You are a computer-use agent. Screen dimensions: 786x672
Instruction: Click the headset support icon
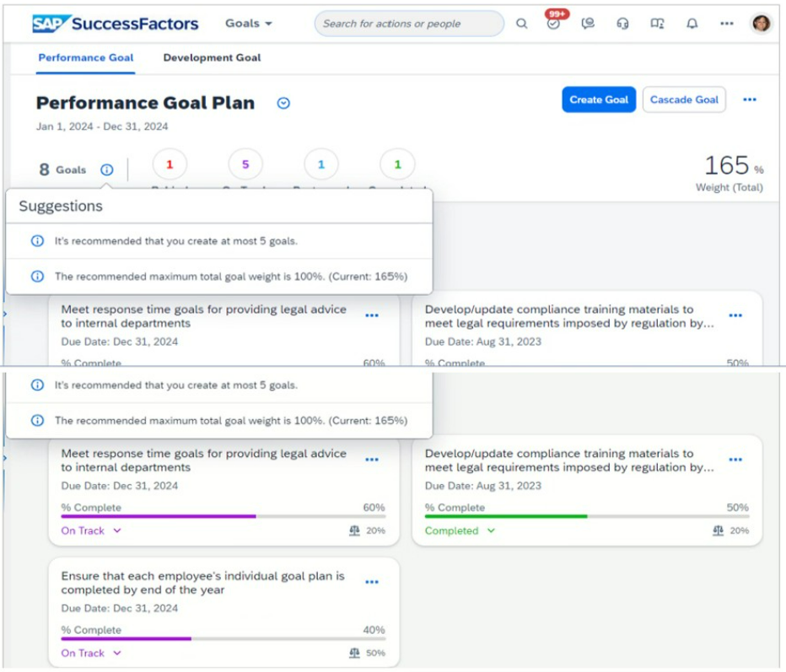coord(622,24)
